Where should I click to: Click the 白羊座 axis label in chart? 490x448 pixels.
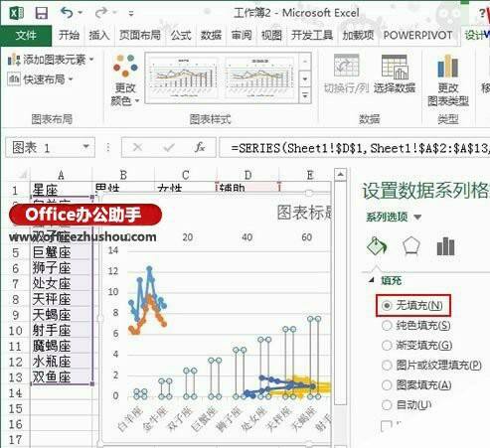(130, 419)
